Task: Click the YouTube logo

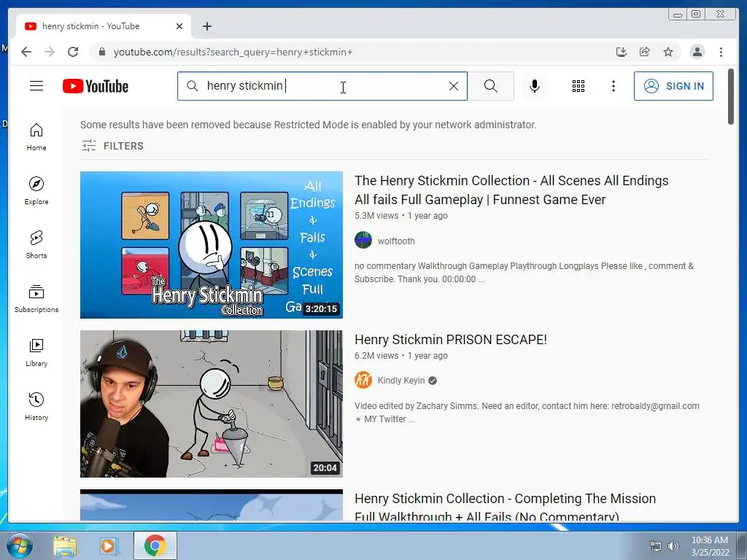Action: coord(96,86)
